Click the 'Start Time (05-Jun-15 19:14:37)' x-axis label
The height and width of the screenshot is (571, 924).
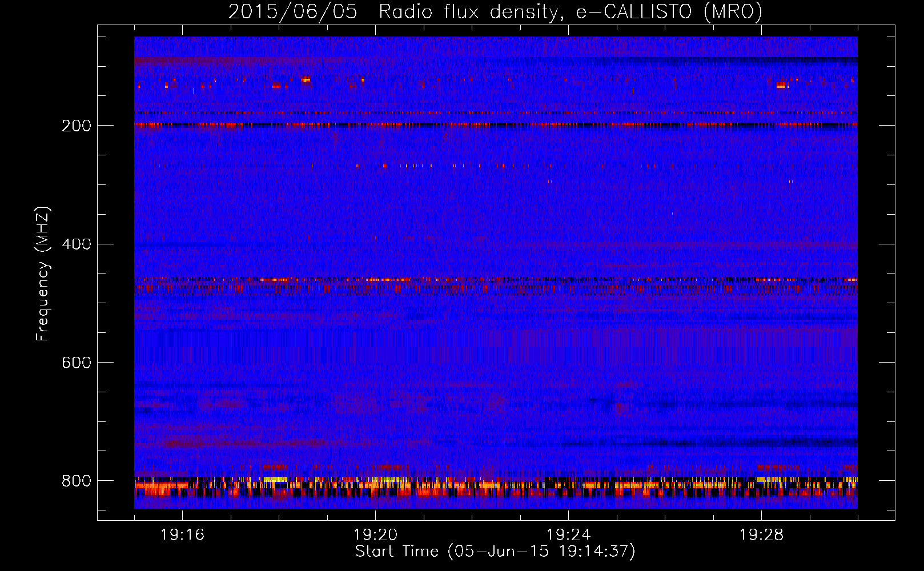click(x=495, y=552)
